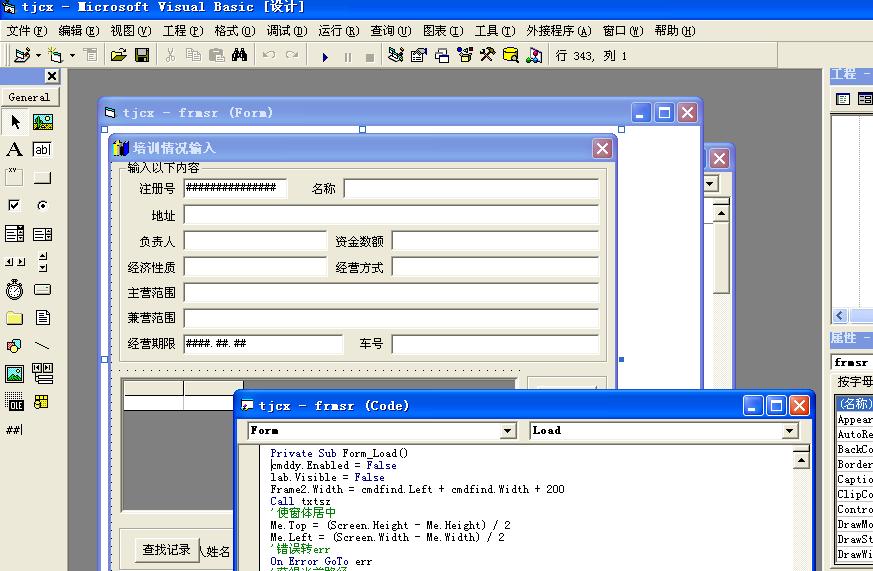Select the MaskedEdit ##| control tool
The height and width of the screenshot is (571, 873).
pos(15,430)
